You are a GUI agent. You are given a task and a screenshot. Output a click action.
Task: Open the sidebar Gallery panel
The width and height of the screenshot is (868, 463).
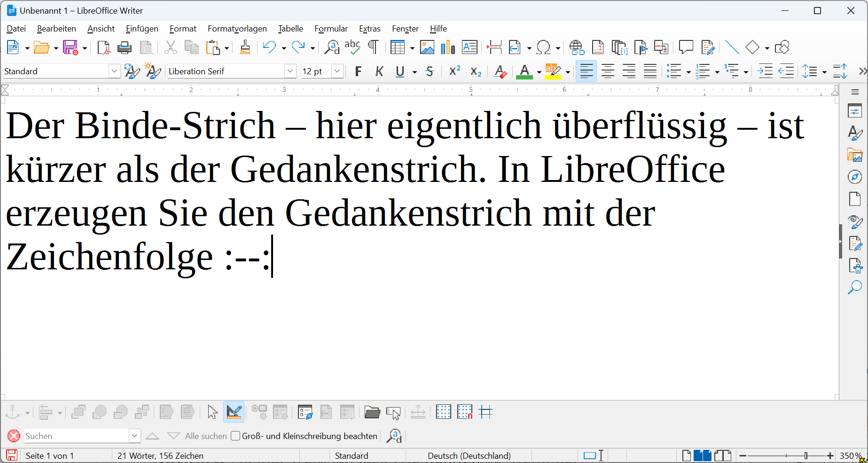click(855, 155)
